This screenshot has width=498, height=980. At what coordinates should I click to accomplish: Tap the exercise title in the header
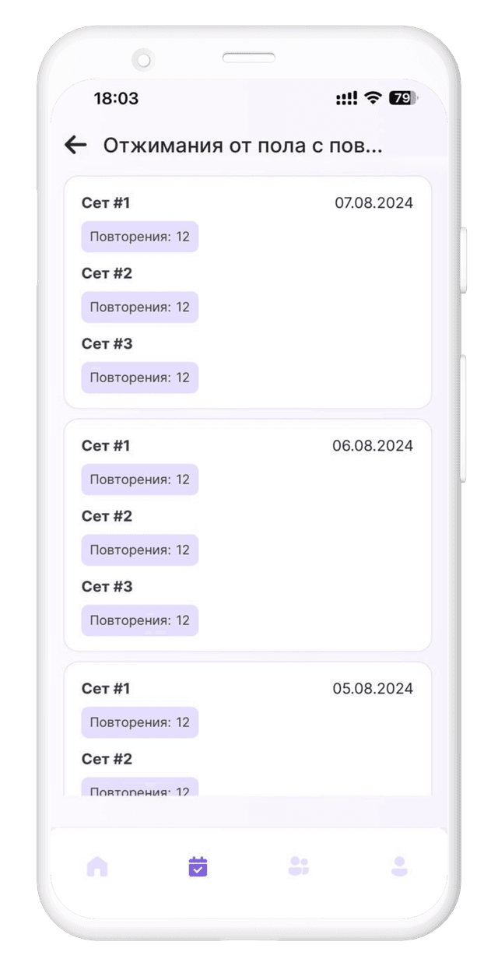click(243, 146)
